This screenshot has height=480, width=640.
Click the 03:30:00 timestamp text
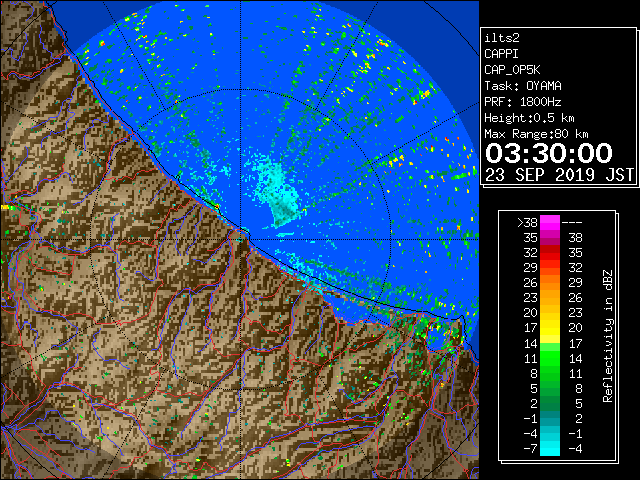pos(549,153)
